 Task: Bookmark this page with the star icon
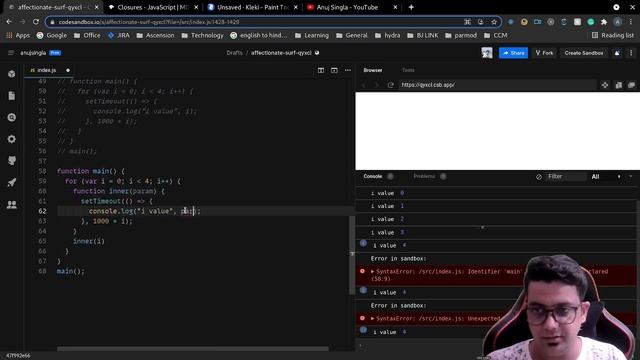[x=494, y=22]
